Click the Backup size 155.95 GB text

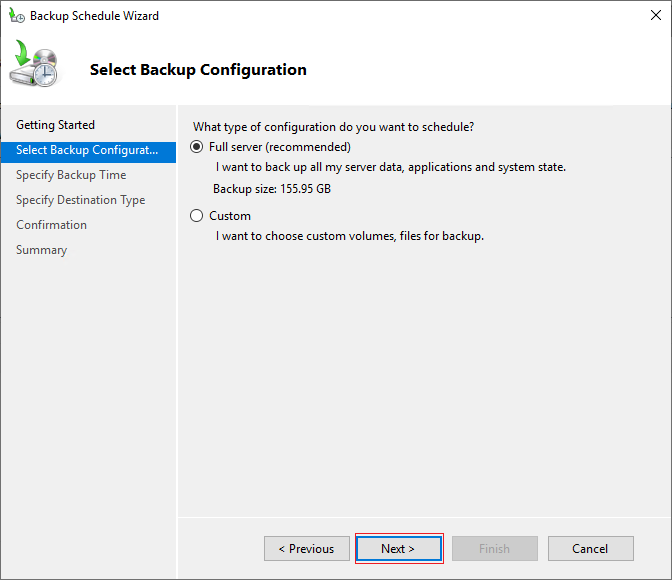(272, 189)
